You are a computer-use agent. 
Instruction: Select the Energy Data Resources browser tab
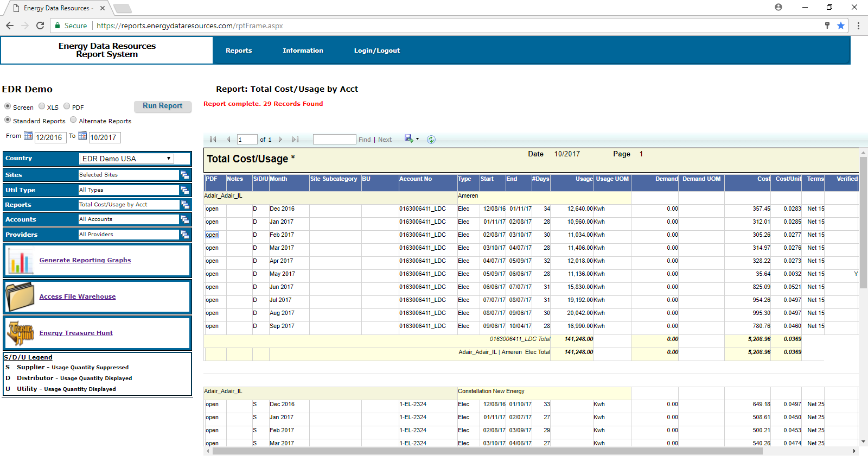(x=59, y=8)
